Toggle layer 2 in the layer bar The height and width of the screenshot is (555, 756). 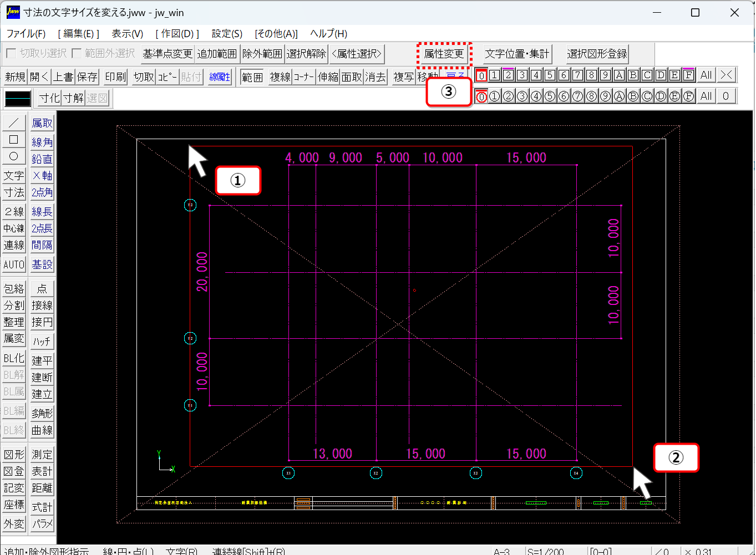click(508, 75)
